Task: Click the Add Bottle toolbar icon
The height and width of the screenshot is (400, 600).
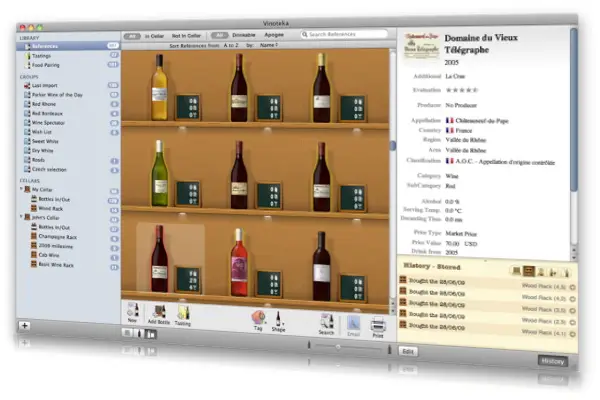Action: click(x=159, y=315)
